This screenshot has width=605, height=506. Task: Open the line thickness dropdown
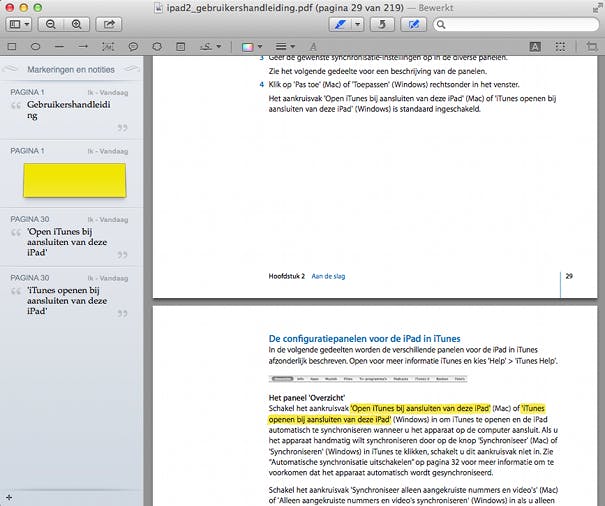click(x=285, y=47)
